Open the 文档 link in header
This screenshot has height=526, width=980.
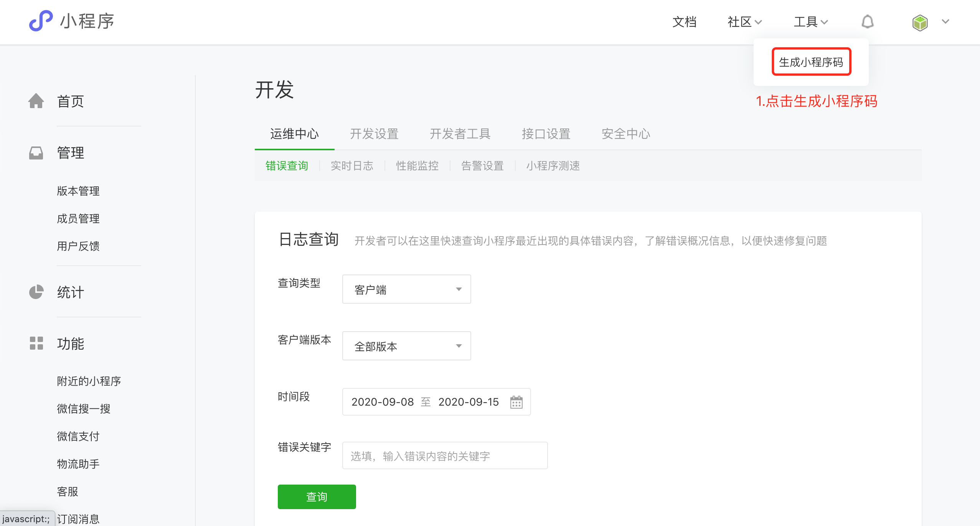coord(684,22)
